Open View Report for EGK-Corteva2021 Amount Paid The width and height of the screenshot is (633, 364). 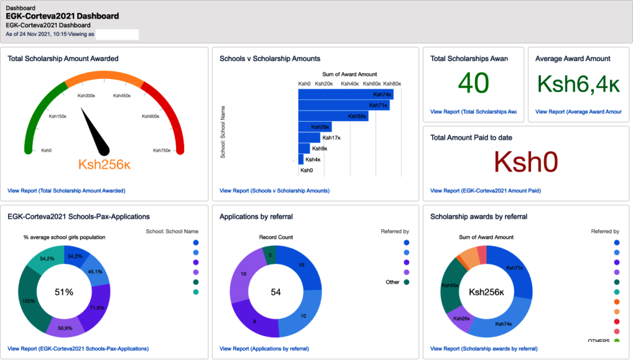(x=486, y=191)
